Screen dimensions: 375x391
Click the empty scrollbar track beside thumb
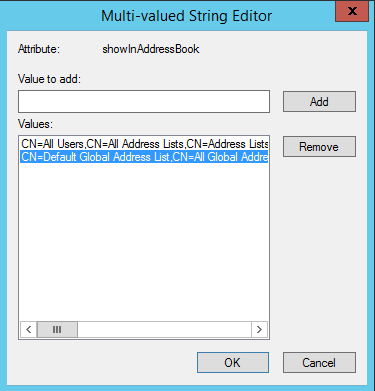[164, 330]
